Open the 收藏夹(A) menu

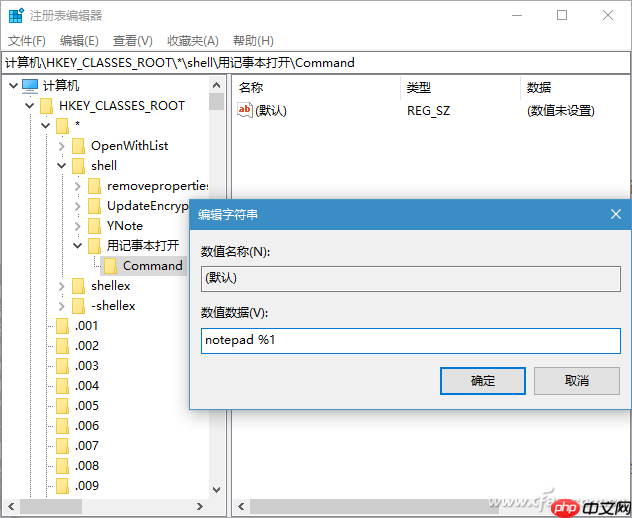[193, 41]
